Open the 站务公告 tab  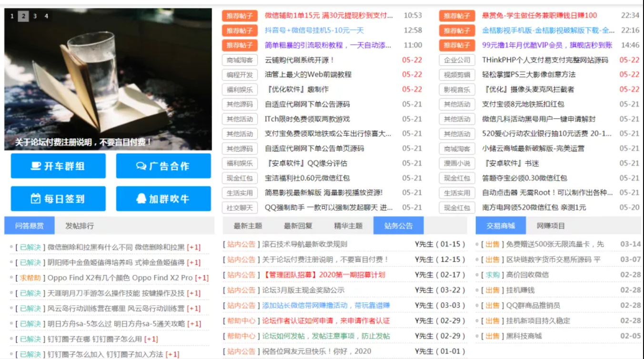point(399,226)
